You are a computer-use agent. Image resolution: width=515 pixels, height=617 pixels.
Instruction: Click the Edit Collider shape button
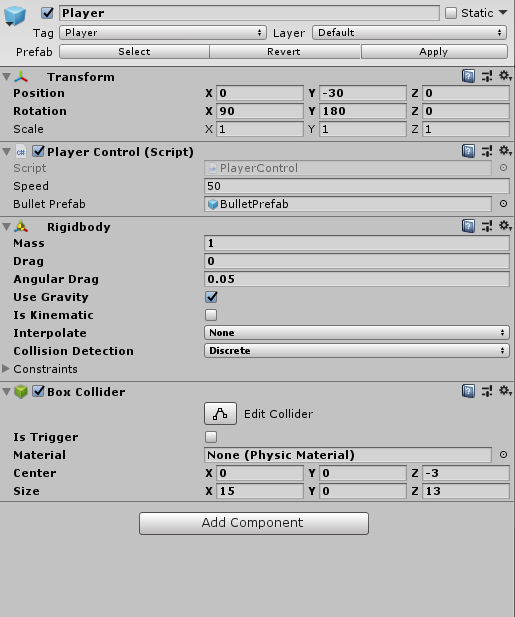pos(220,414)
